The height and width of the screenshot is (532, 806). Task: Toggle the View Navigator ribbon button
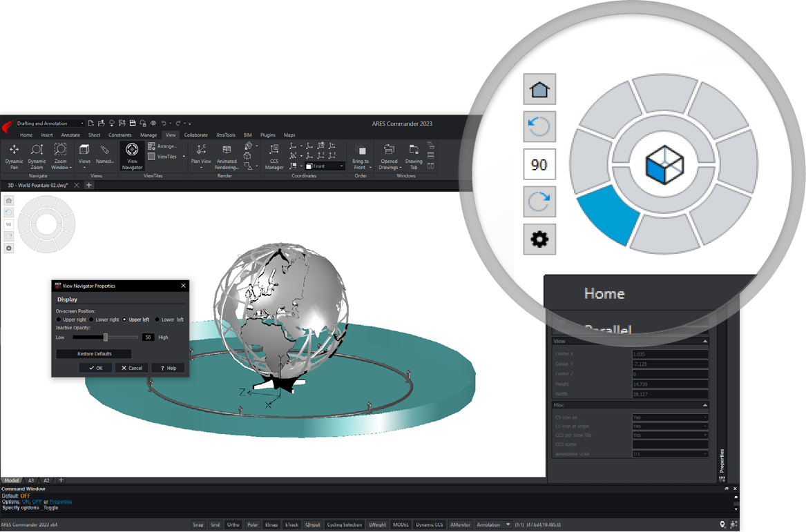point(132,156)
